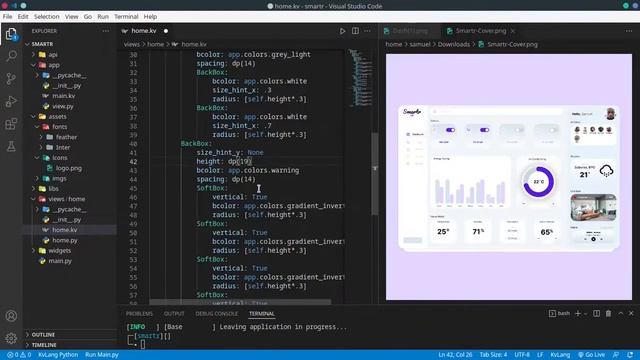Select the Smartr-Cover.png tab

481,31
